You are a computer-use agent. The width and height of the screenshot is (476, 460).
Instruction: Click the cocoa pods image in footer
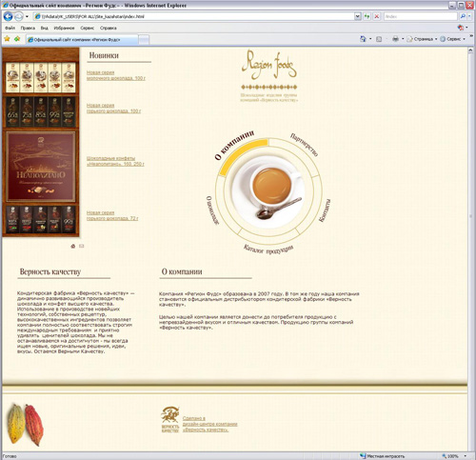pyautogui.click(x=26, y=424)
